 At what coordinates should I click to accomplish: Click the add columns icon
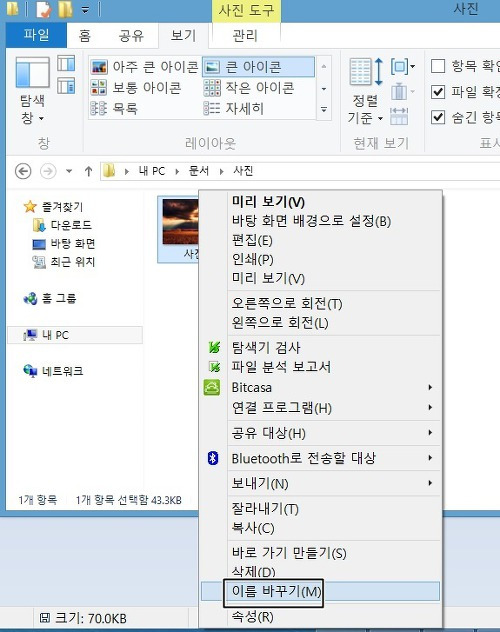click(402, 91)
